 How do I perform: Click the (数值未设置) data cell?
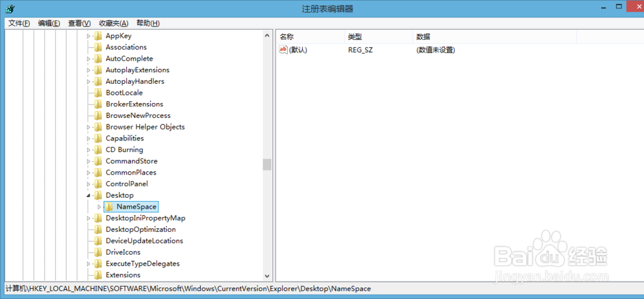(x=435, y=50)
